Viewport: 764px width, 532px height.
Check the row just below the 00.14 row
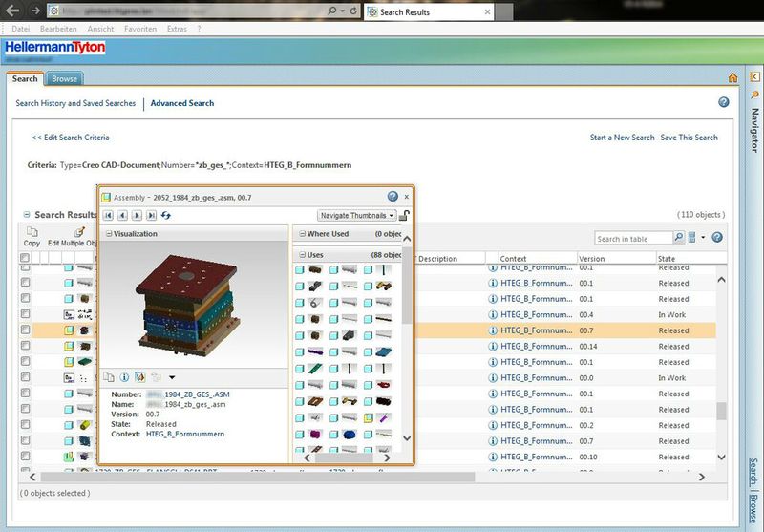pyautogui.click(x=26, y=361)
